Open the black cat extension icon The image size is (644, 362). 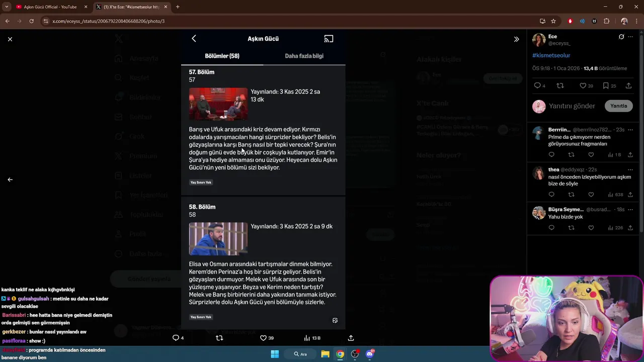coord(594,21)
